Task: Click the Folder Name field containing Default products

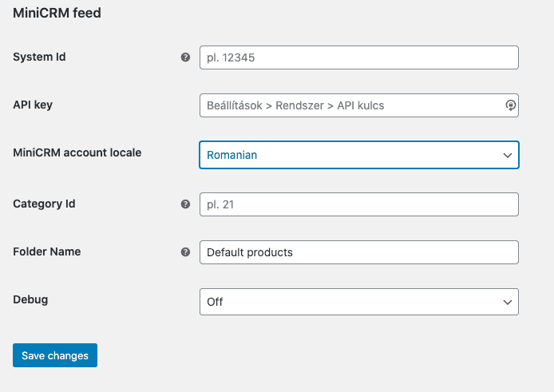Action: (359, 252)
